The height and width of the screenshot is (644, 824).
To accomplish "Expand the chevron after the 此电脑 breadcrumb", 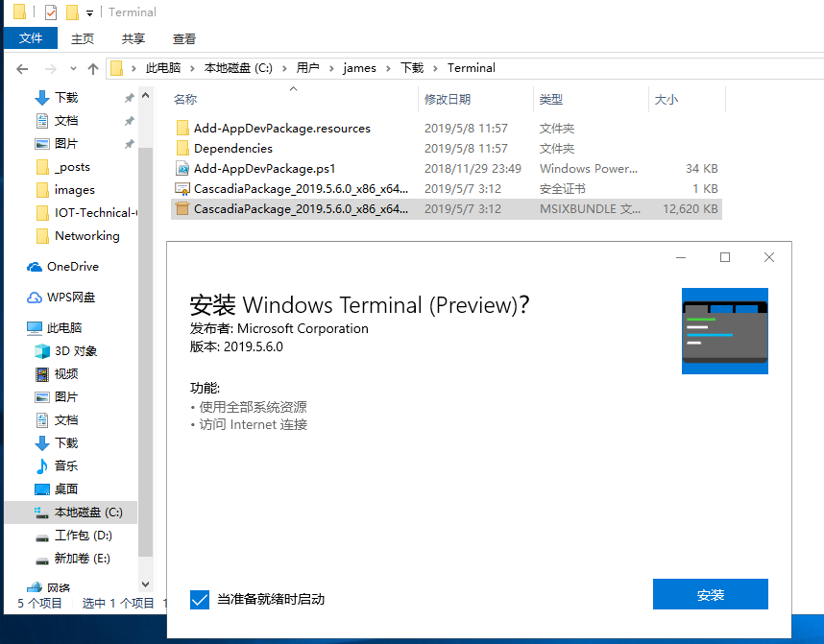I will tap(192, 68).
